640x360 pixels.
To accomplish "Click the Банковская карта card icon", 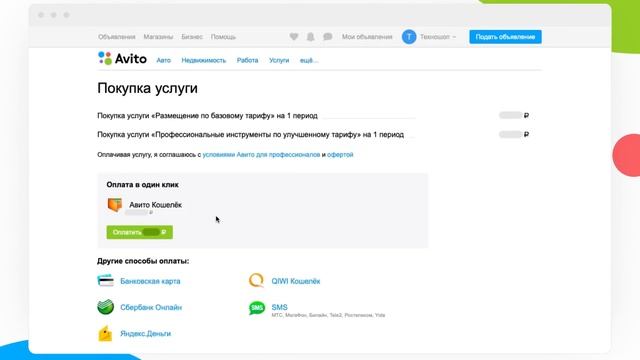I will point(105,281).
